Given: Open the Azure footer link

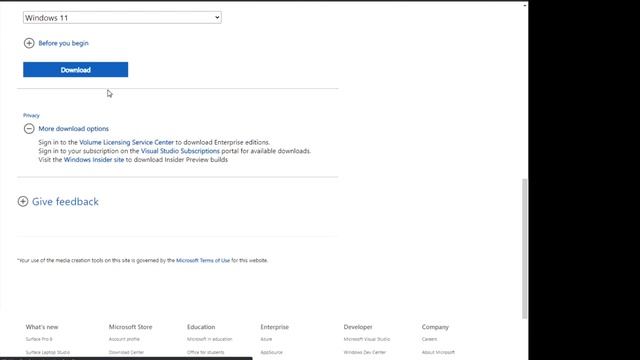Looking at the screenshot, I should click(266, 339).
